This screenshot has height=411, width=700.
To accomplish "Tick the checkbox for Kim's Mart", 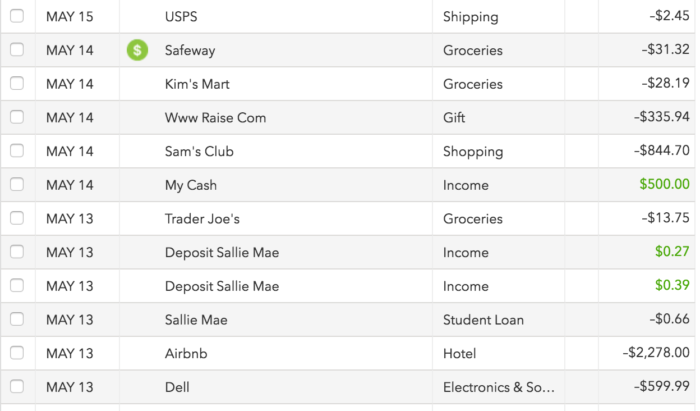I will click(x=17, y=83).
